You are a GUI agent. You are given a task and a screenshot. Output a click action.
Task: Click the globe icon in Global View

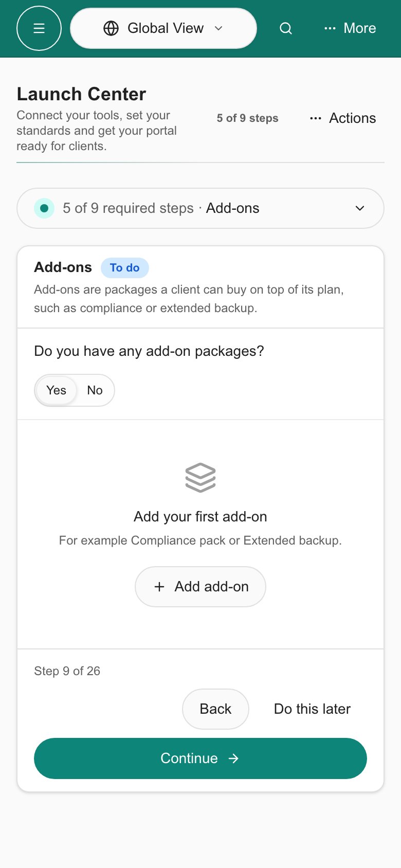[111, 28]
